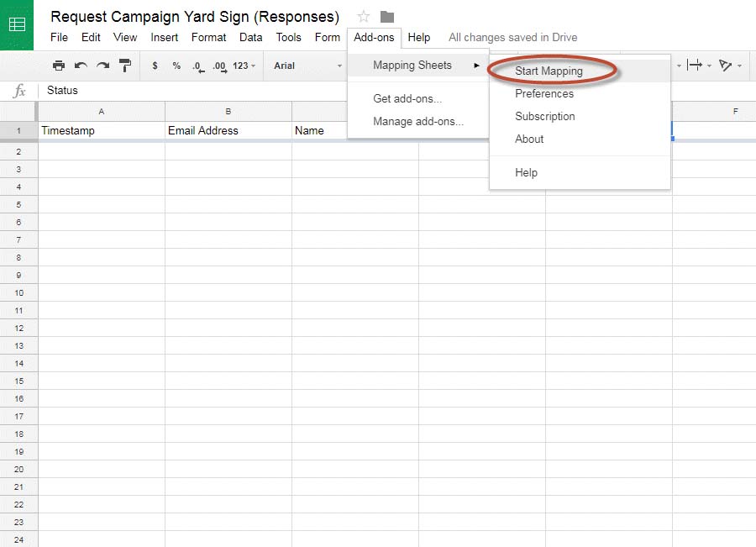Click increase decimal places icon
Image resolution: width=756 pixels, height=547 pixels.
220,66
